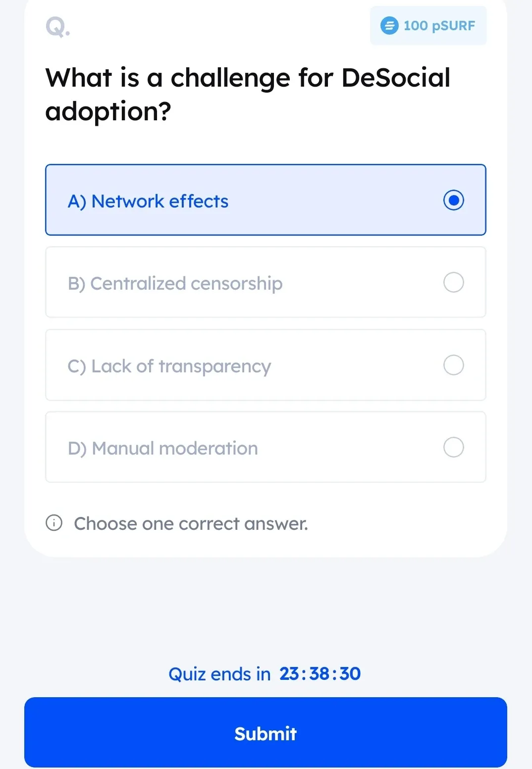Click the answer card labeled A) Network effects

(266, 200)
